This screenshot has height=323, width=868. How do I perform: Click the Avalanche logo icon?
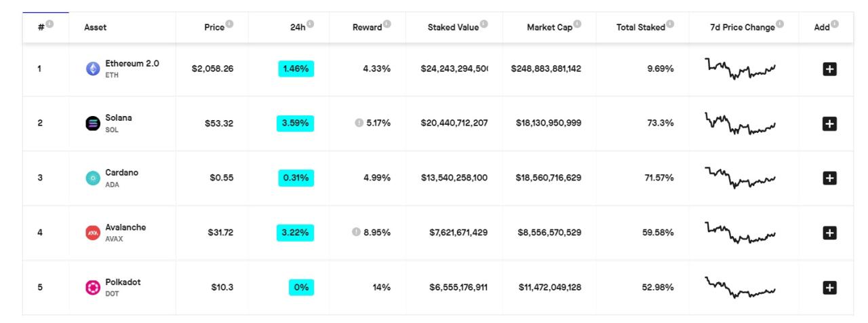coord(93,233)
